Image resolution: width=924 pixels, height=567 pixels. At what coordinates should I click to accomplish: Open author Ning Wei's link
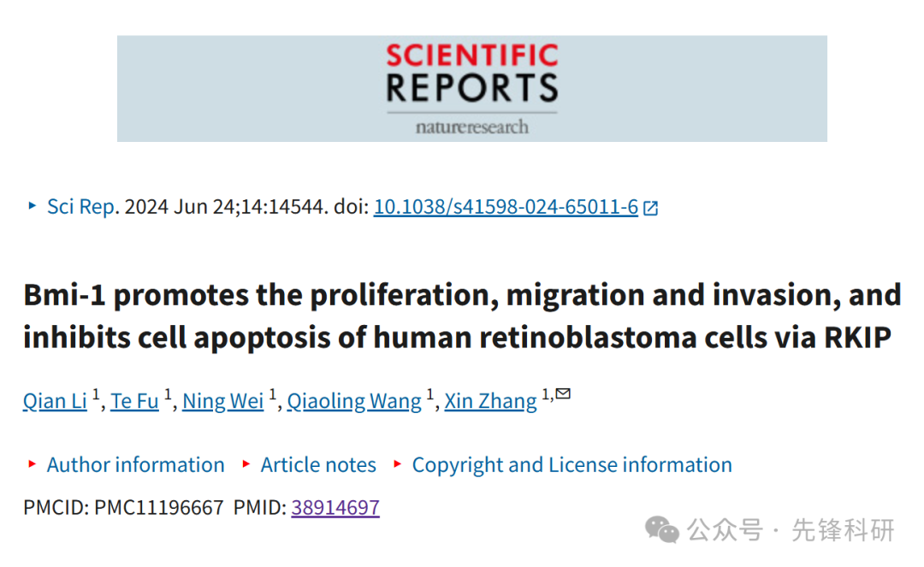222,401
